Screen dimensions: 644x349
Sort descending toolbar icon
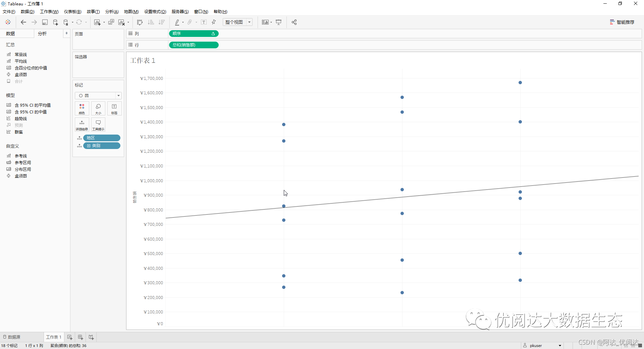(x=162, y=22)
